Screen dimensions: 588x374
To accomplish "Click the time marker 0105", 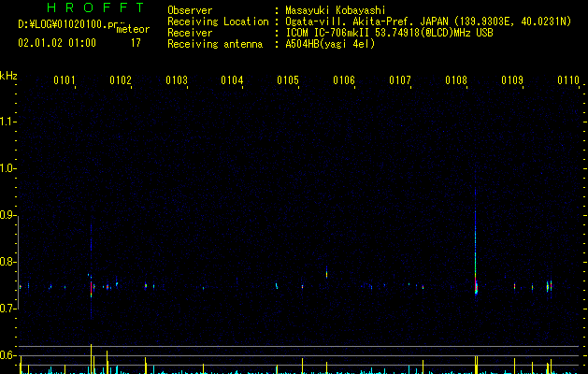I will [x=288, y=80].
